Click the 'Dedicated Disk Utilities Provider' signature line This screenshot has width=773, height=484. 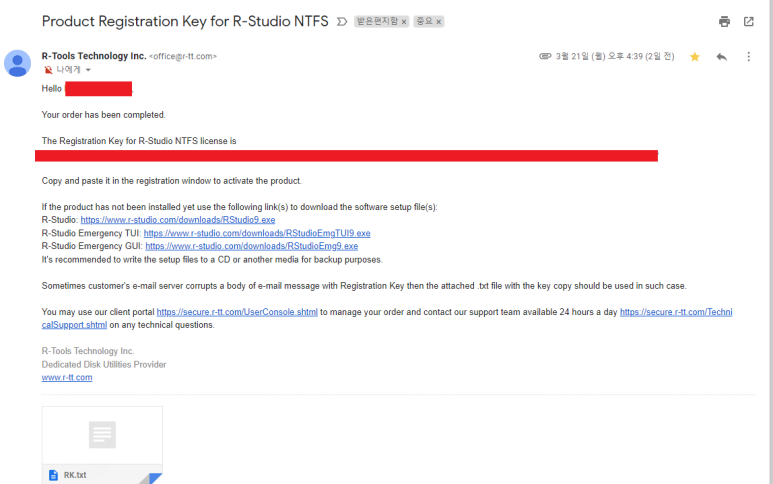coord(104,365)
